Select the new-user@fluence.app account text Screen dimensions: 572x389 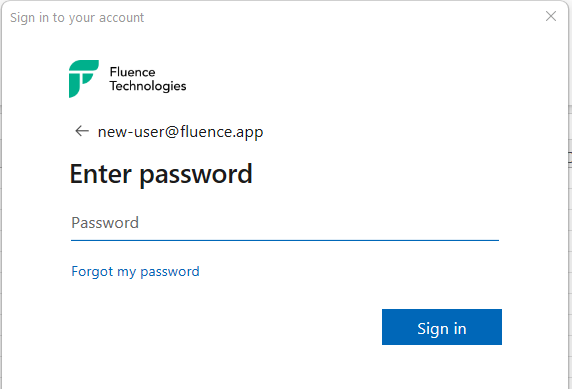181,132
